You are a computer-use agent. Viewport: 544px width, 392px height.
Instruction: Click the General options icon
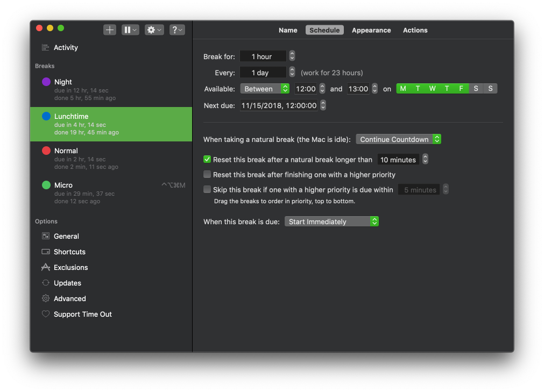(45, 236)
